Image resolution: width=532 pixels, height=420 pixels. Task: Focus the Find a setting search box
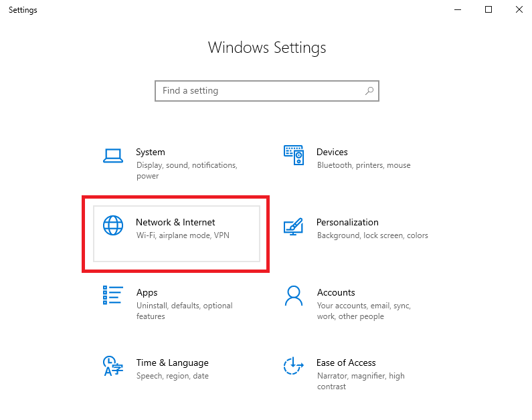(267, 91)
